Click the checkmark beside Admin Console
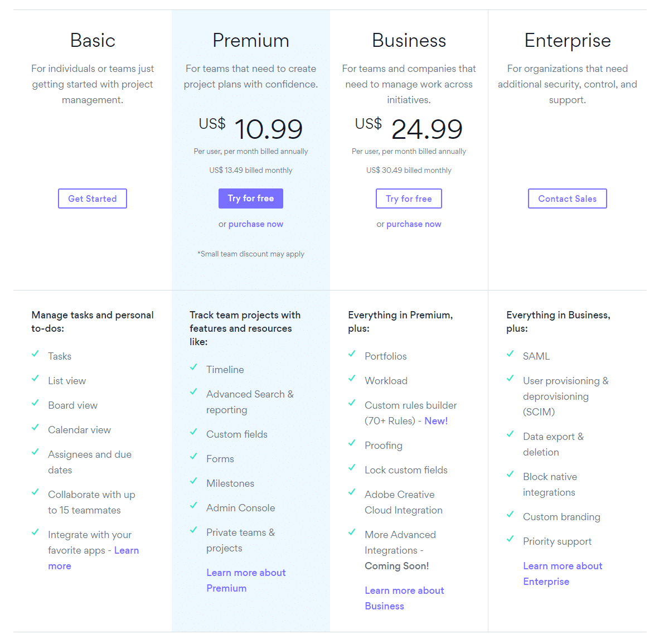Viewport: 664px width, 644px height. [193, 505]
